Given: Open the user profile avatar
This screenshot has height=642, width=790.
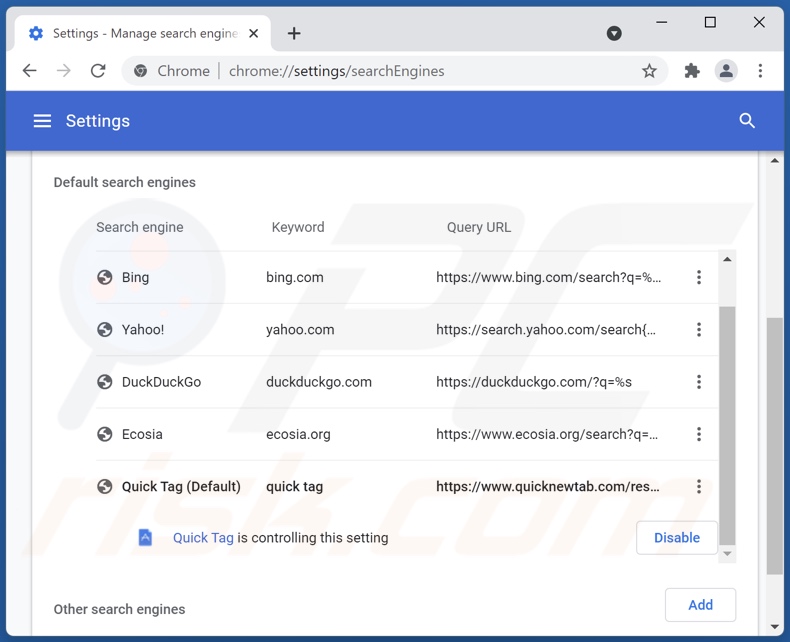Looking at the screenshot, I should pyautogui.click(x=726, y=71).
